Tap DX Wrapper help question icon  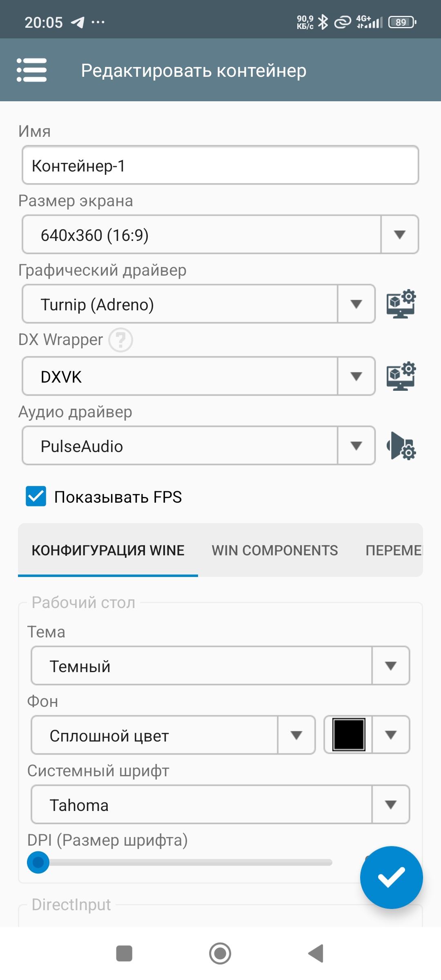[120, 340]
